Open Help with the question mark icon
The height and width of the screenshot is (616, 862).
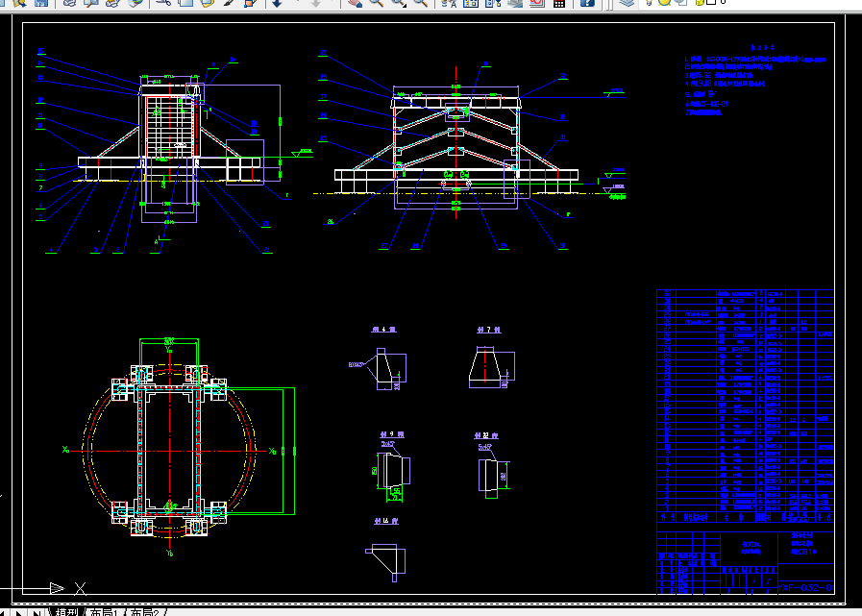click(x=588, y=3)
